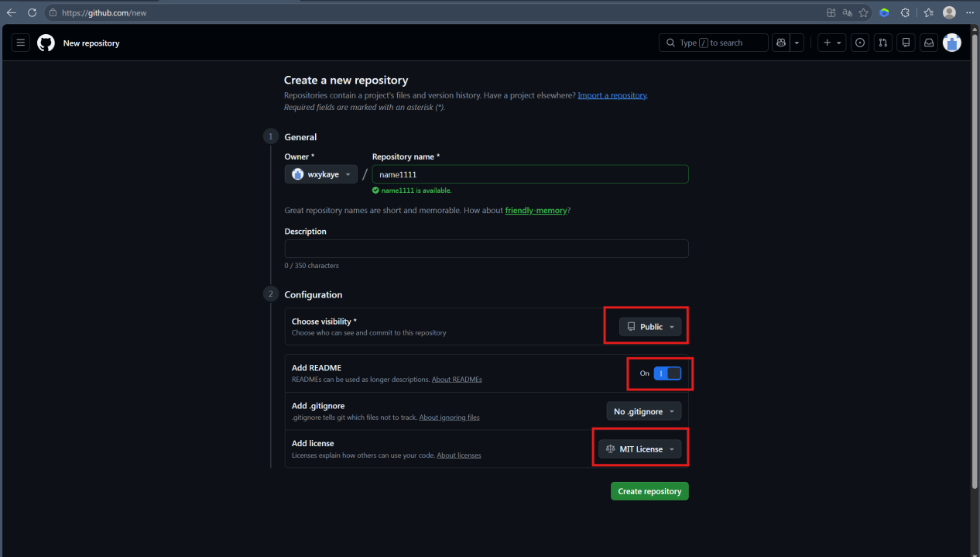Viewport: 980px width, 557px height.
Task: Click the Translate page icon
Action: click(848, 12)
